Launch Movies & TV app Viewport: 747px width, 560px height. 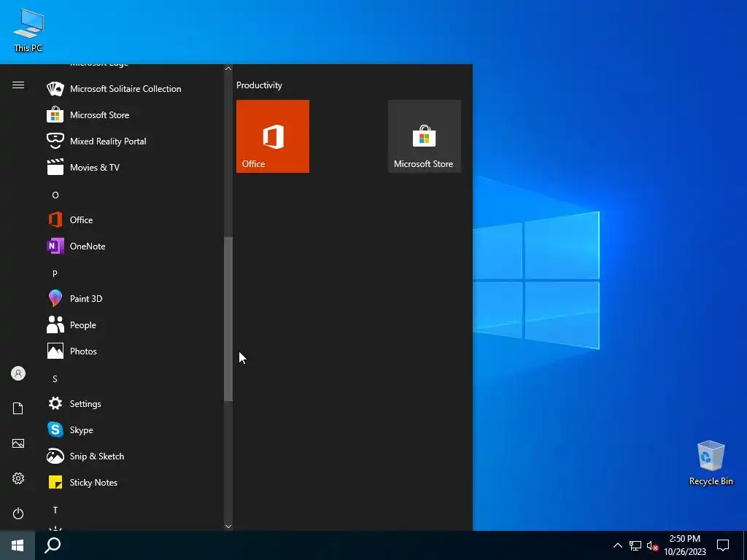tap(133, 167)
